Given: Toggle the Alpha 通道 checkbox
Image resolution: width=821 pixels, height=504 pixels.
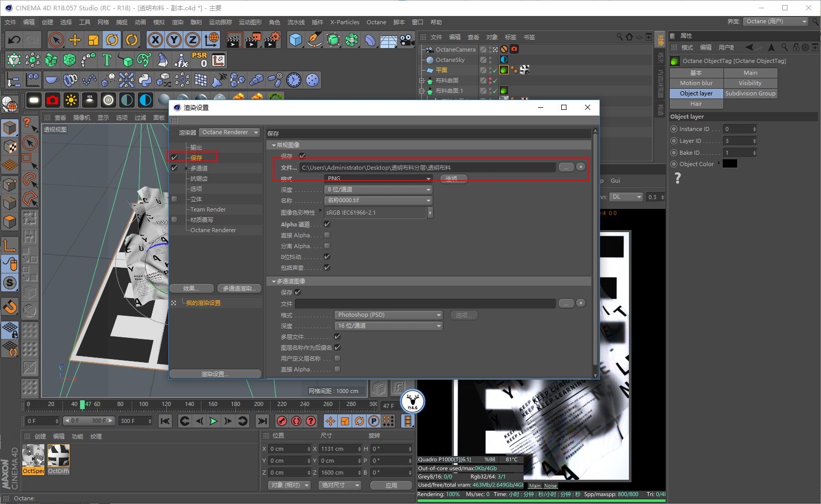Looking at the screenshot, I should [x=327, y=224].
